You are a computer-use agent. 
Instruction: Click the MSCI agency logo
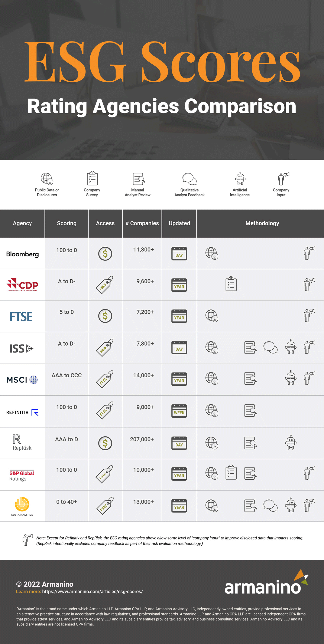tap(22, 380)
